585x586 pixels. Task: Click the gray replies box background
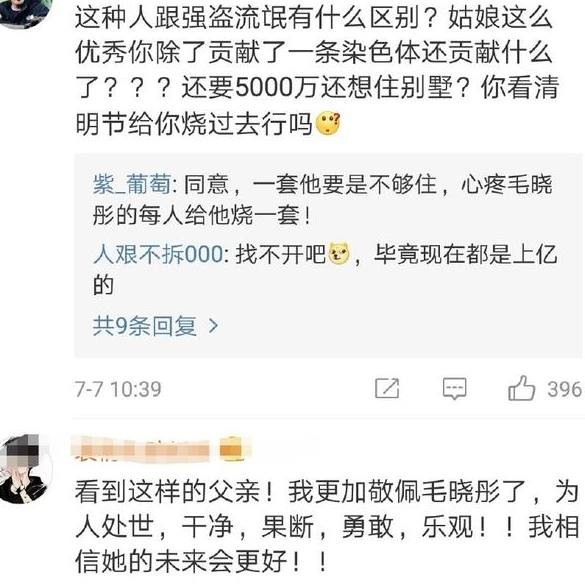pyautogui.click(x=328, y=256)
